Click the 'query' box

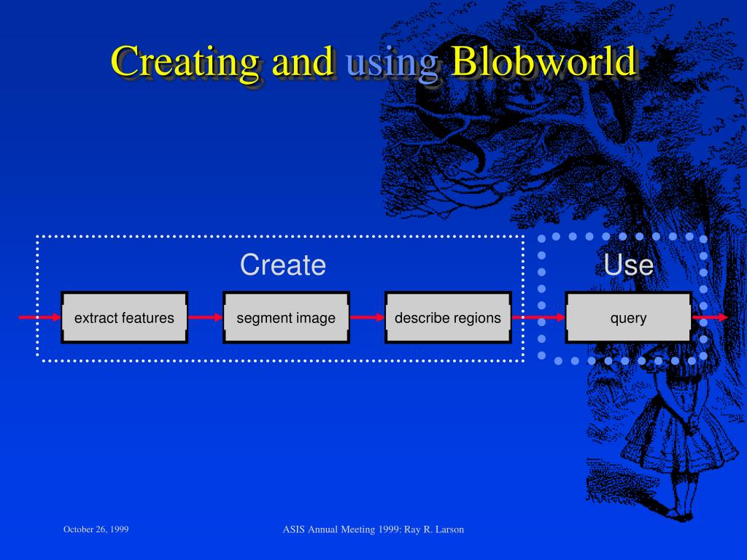628,318
